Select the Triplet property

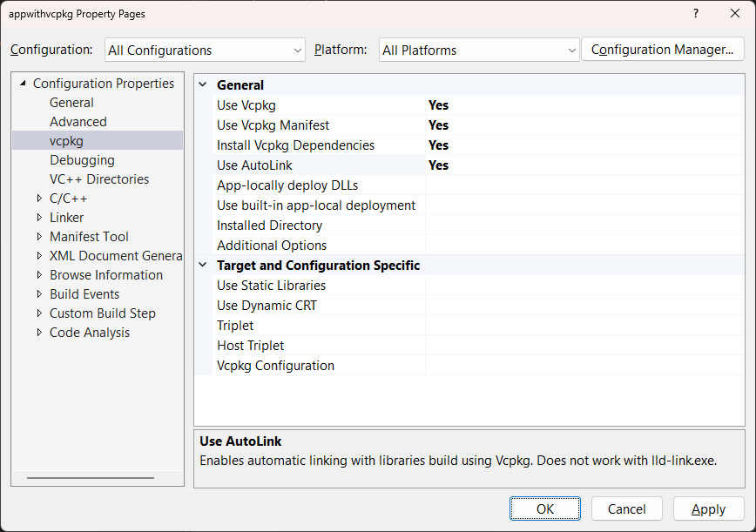235,326
